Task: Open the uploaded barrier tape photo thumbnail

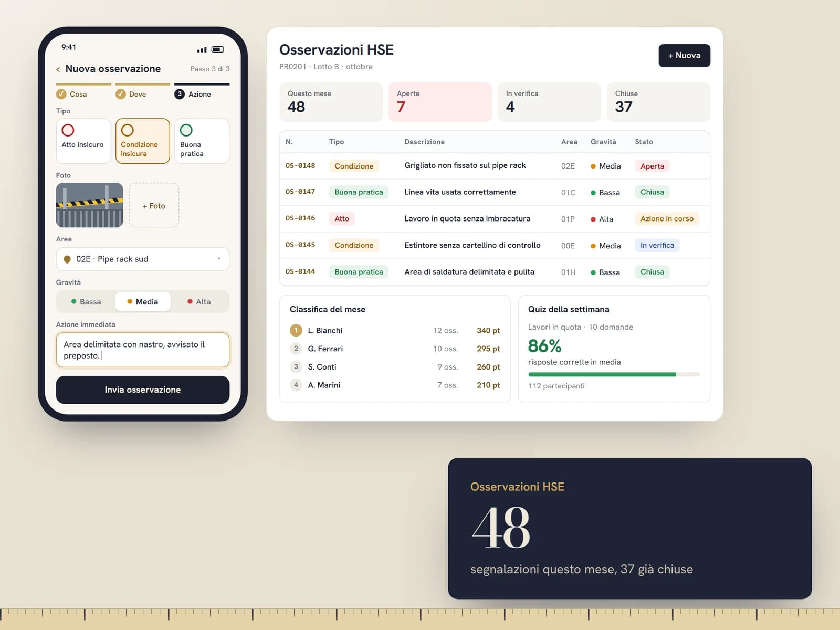Action: tap(90, 205)
